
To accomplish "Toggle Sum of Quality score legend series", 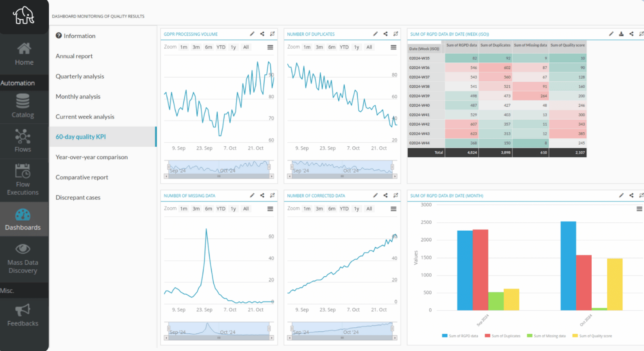I will click(x=592, y=336).
